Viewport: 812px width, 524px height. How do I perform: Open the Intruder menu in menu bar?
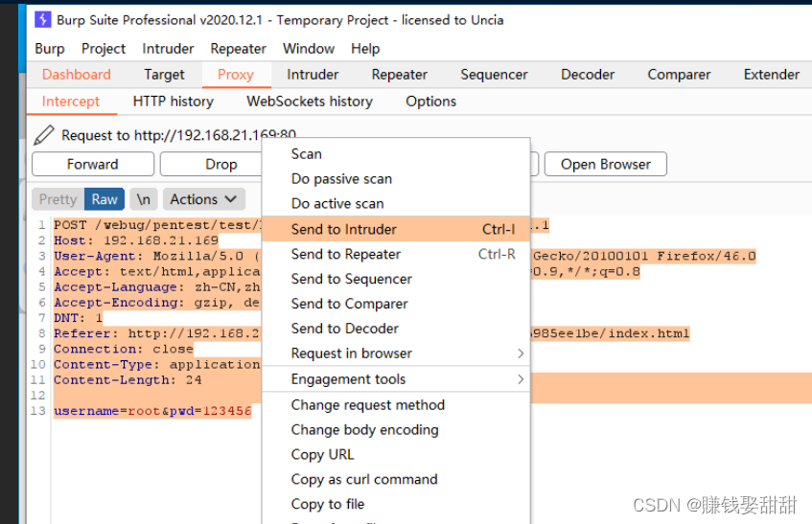pos(168,49)
